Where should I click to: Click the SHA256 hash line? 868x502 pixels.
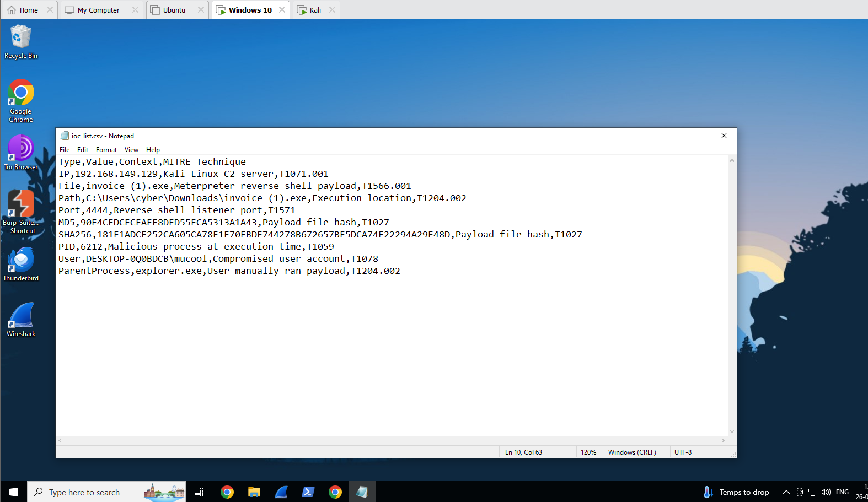coord(320,234)
